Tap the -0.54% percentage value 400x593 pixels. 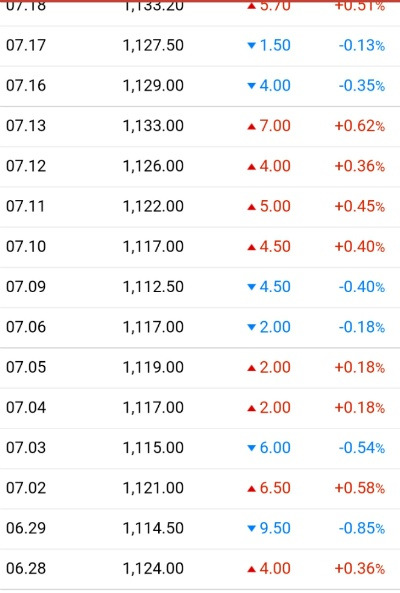361,448
